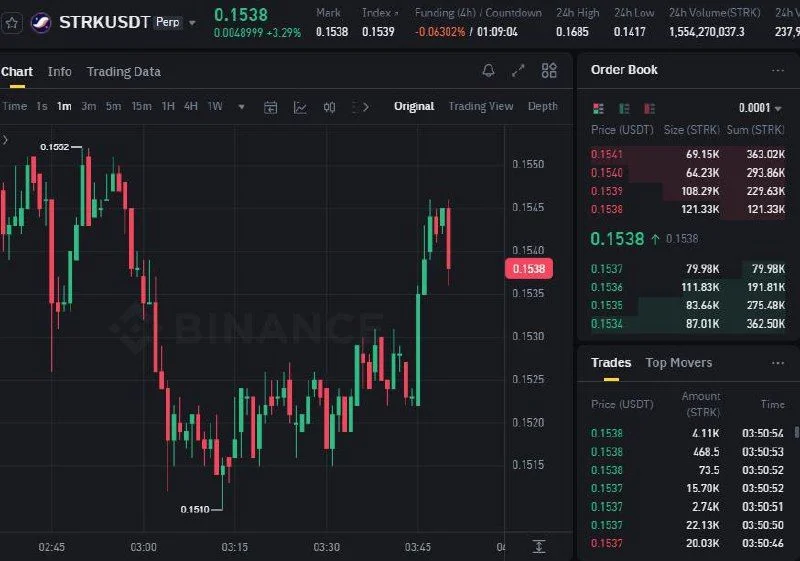Click the large 0.1538 last price in order book
The height and width of the screenshot is (561, 800).
pos(617,239)
